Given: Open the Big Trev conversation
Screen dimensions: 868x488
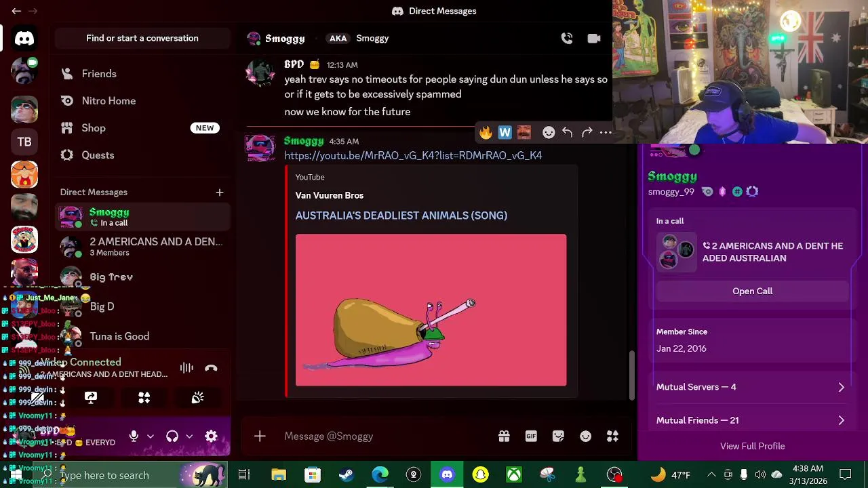Looking at the screenshot, I should pyautogui.click(x=142, y=277).
